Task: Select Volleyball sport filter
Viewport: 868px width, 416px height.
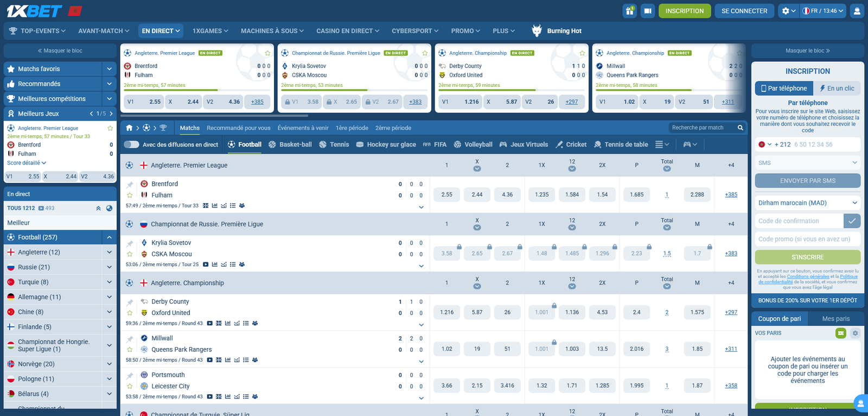Action: pyautogui.click(x=473, y=144)
